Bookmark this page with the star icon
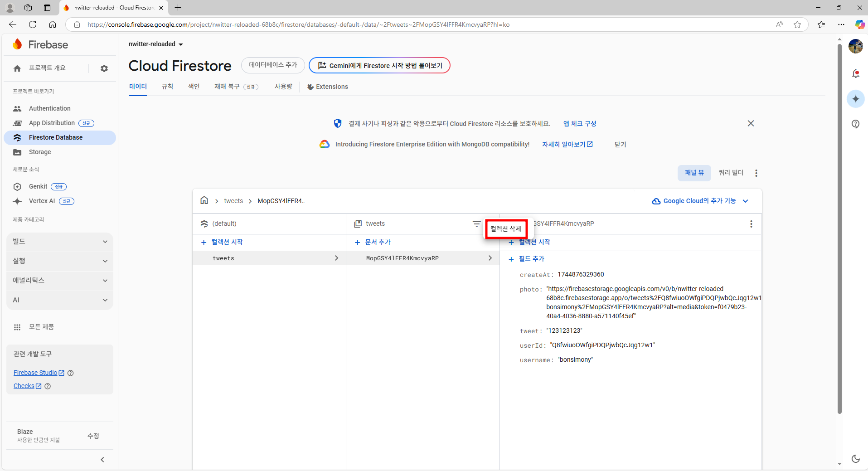 (797, 24)
